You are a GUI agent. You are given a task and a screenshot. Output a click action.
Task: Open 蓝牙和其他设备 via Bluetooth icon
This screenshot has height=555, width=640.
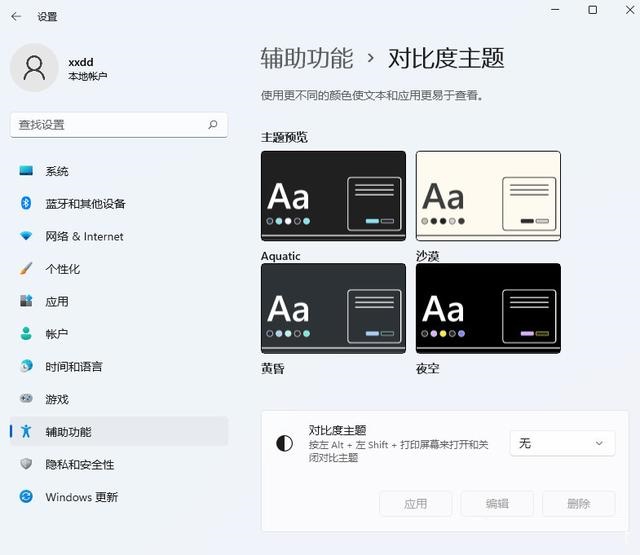coord(27,204)
